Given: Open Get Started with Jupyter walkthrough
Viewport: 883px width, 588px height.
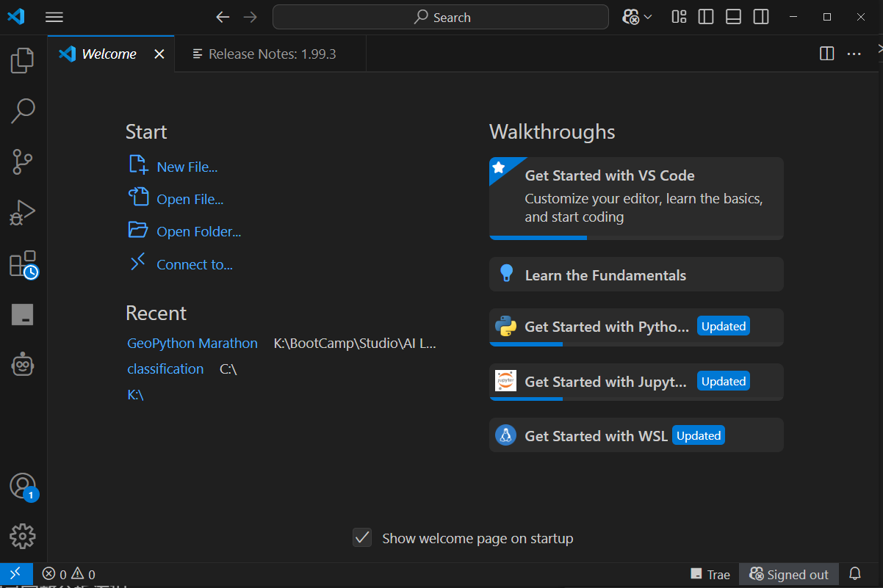Looking at the screenshot, I should pyautogui.click(x=636, y=382).
